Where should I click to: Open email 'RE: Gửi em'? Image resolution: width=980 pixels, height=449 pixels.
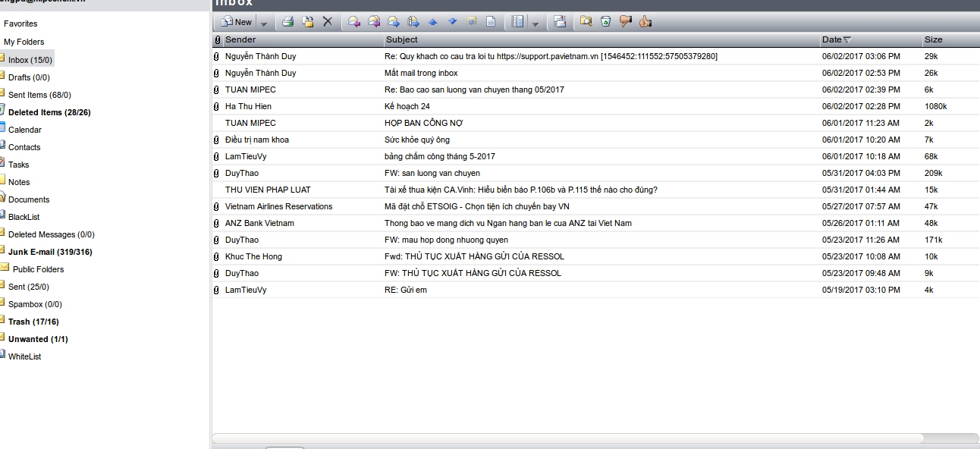pyautogui.click(x=595, y=290)
